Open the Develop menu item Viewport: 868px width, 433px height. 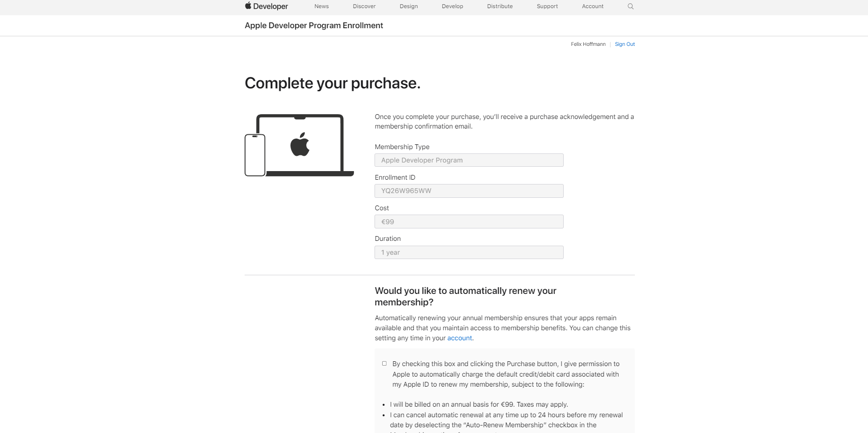452,6
